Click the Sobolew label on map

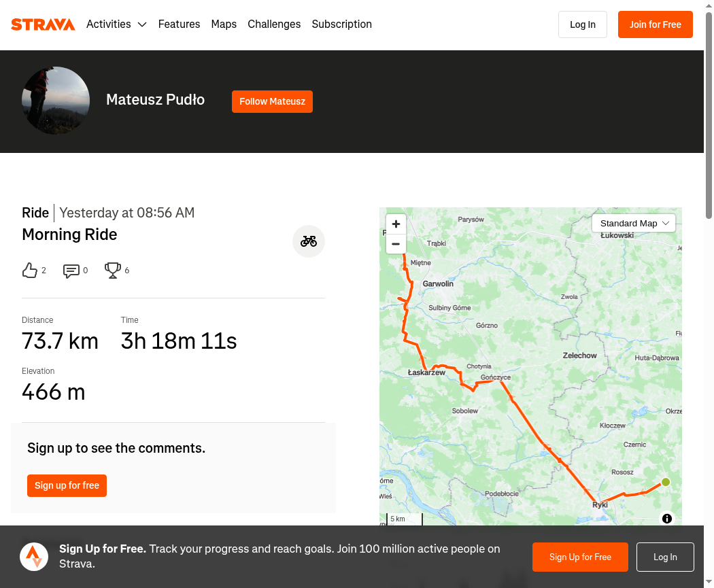pyautogui.click(x=465, y=411)
